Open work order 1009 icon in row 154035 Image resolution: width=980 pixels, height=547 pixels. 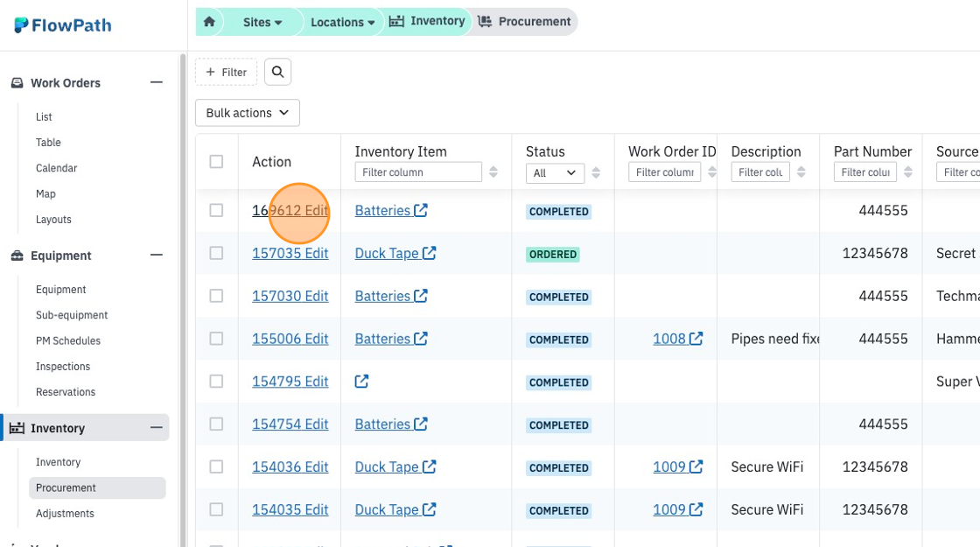[x=696, y=509]
